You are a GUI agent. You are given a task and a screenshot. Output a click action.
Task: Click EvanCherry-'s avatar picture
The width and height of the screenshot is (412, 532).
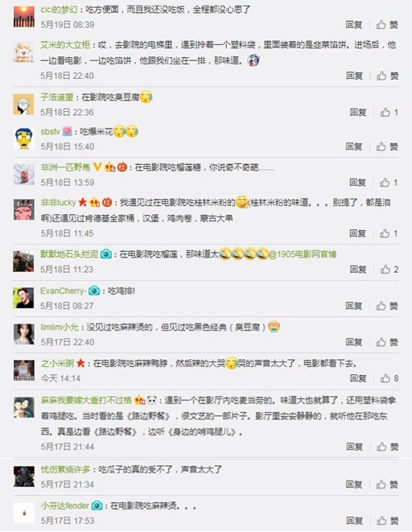click(x=23, y=298)
